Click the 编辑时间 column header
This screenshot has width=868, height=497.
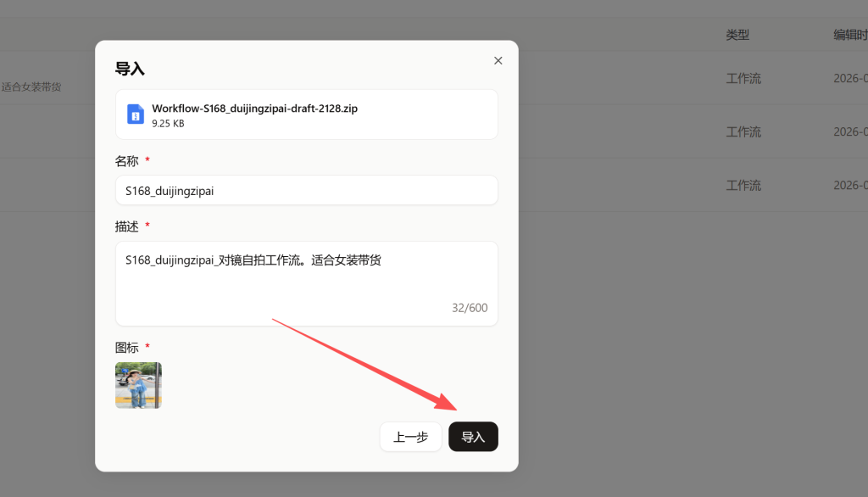click(850, 35)
